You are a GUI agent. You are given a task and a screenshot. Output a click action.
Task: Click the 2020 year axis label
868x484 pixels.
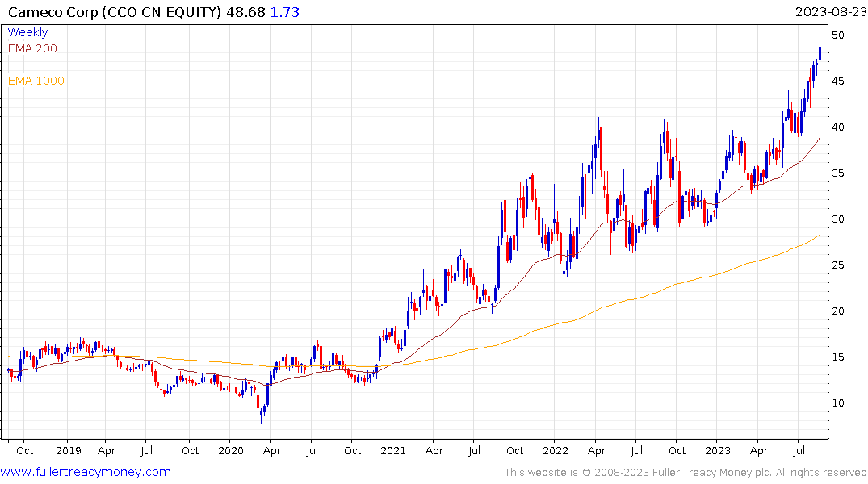click(231, 450)
